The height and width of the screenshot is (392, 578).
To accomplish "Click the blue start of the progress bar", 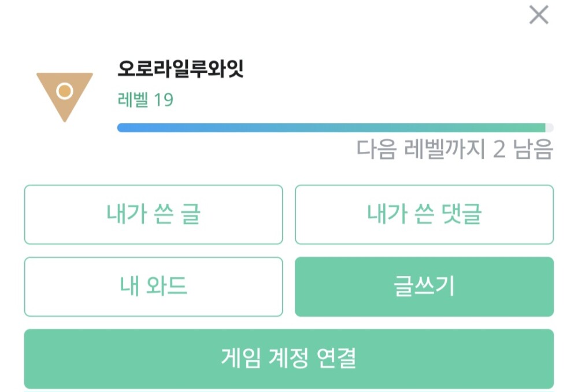I will 124,128.
